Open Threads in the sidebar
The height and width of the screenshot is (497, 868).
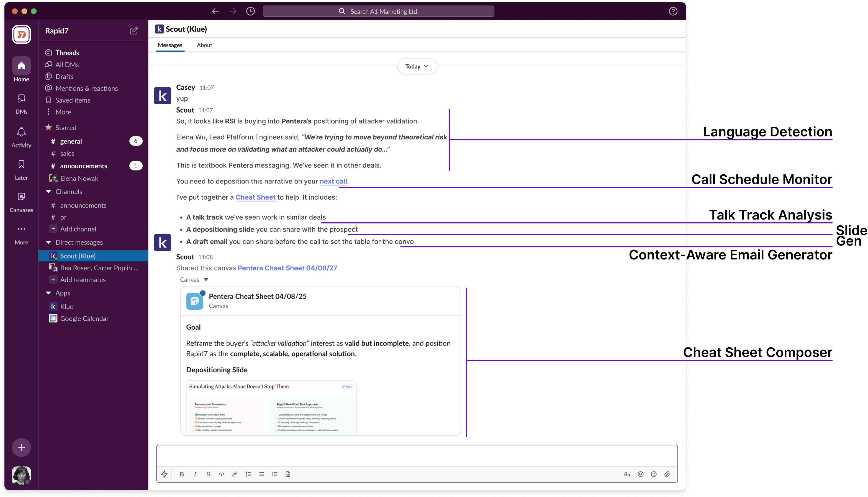point(62,53)
